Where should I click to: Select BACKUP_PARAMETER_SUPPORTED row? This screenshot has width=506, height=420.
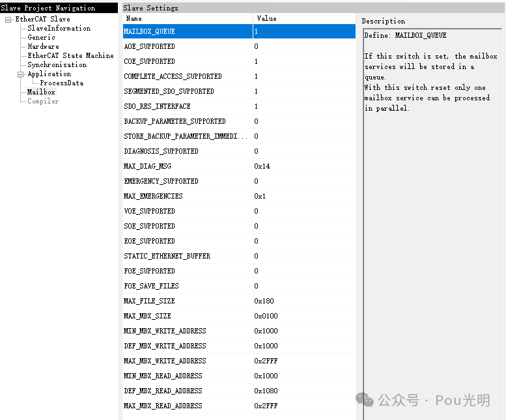point(239,121)
